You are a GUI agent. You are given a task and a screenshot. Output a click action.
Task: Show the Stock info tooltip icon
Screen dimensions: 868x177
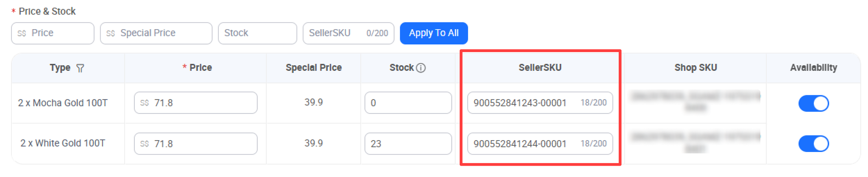[420, 68]
